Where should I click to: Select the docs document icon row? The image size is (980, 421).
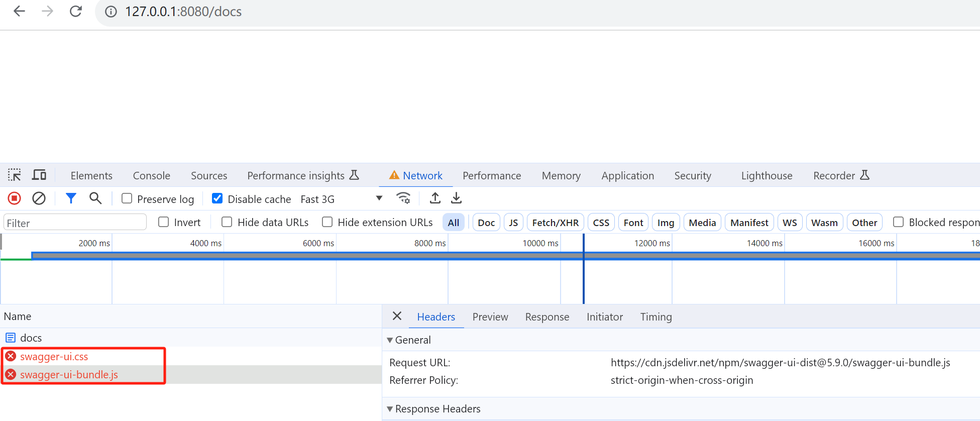(x=11, y=338)
